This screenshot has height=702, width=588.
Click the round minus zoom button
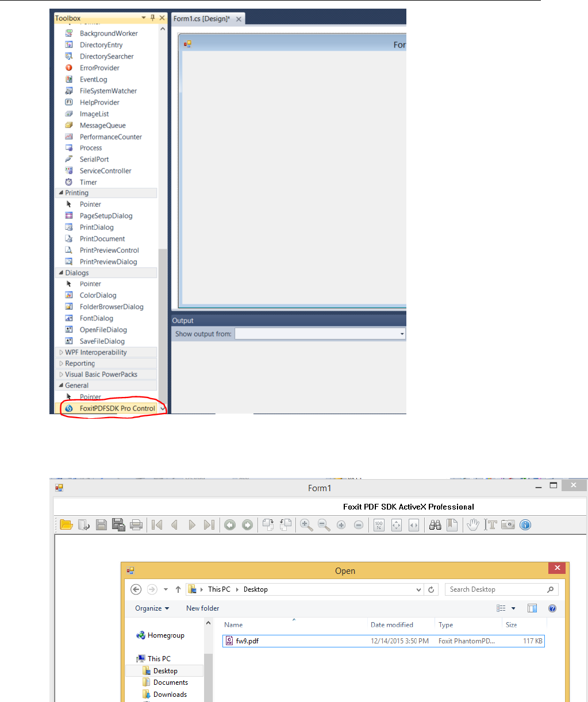coord(359,525)
